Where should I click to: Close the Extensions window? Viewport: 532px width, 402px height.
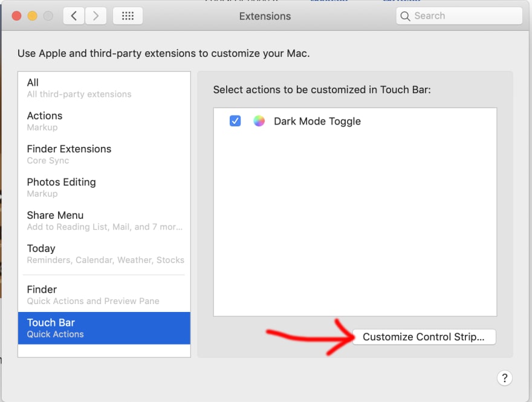tap(17, 16)
